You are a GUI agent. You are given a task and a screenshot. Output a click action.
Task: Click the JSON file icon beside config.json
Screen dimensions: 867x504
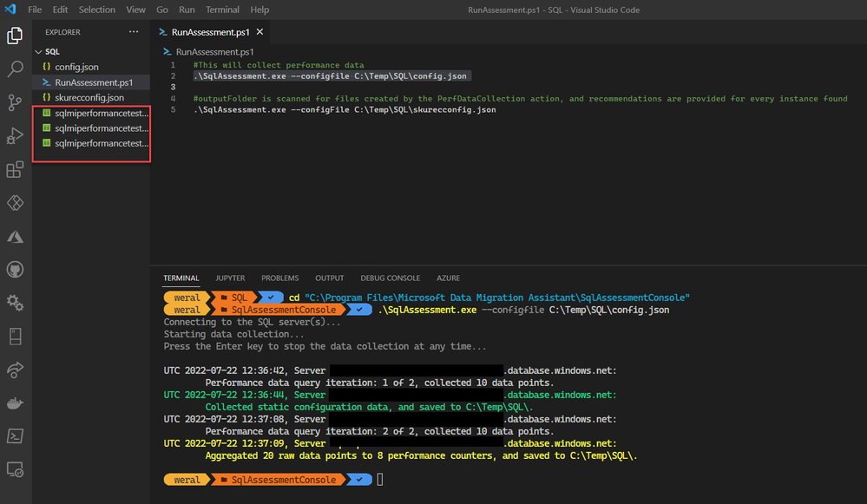[x=47, y=67]
